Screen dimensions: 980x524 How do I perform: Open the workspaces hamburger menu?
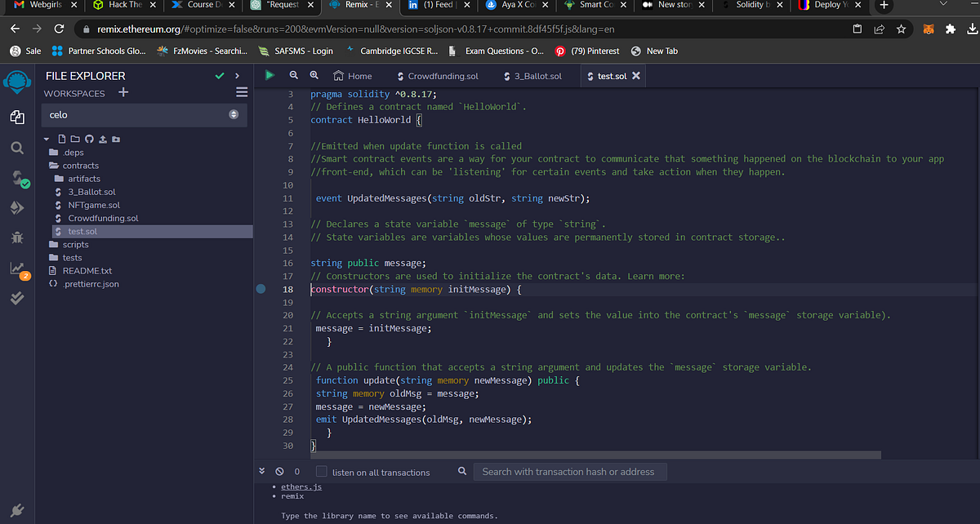[242, 92]
